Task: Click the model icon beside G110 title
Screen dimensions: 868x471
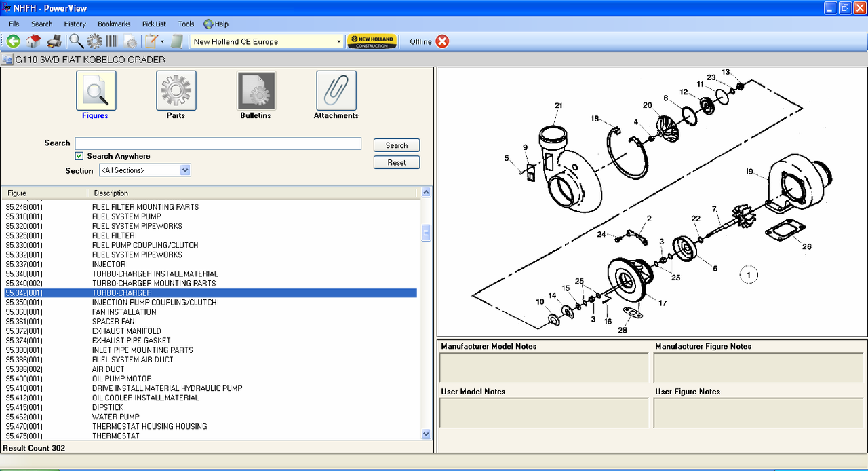Action: click(7, 60)
